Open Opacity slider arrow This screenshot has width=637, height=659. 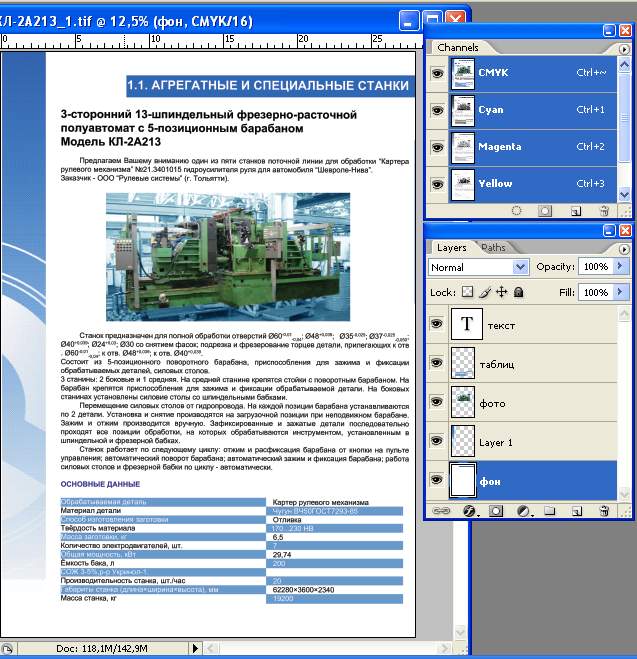[x=620, y=266]
